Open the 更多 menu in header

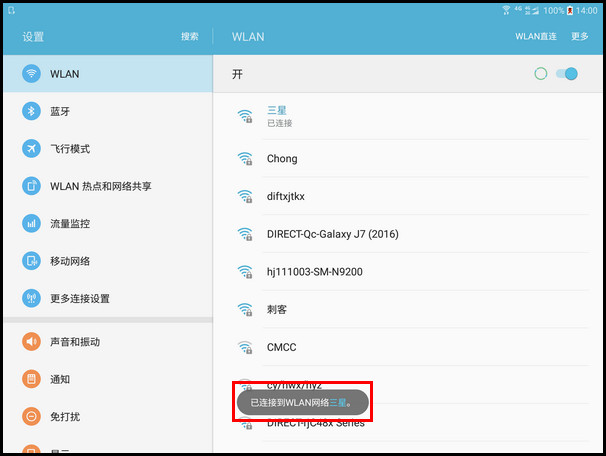[580, 36]
